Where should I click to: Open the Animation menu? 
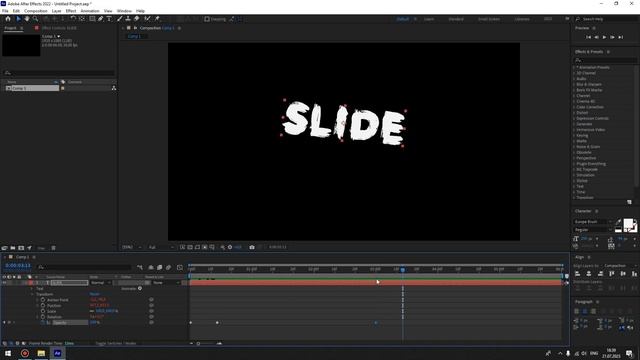click(90, 11)
